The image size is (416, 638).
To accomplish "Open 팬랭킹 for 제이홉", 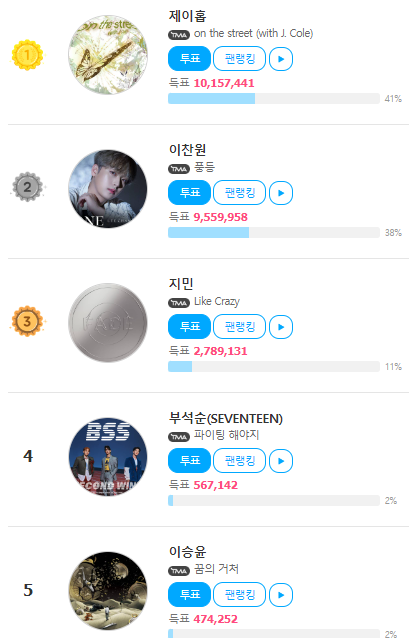I will (x=240, y=59).
